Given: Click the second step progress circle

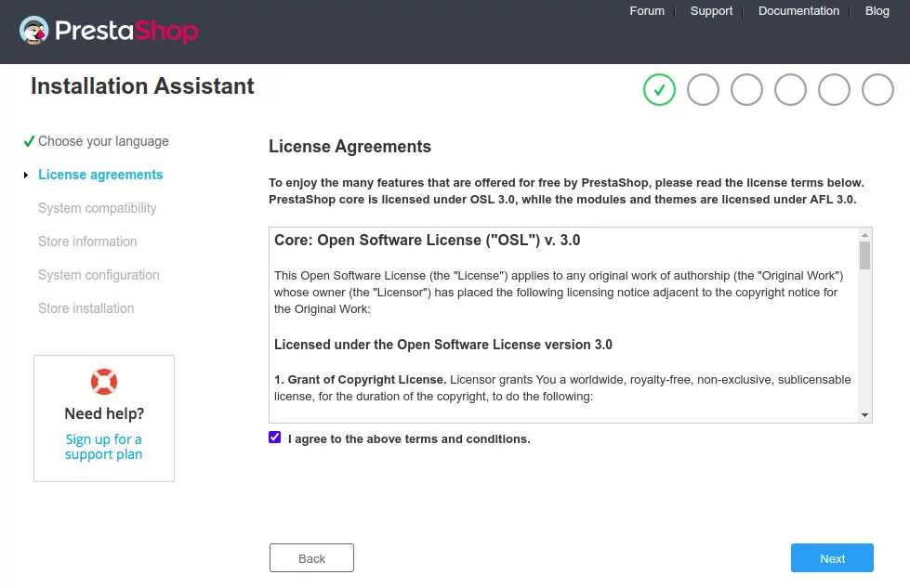Looking at the screenshot, I should tap(703, 90).
